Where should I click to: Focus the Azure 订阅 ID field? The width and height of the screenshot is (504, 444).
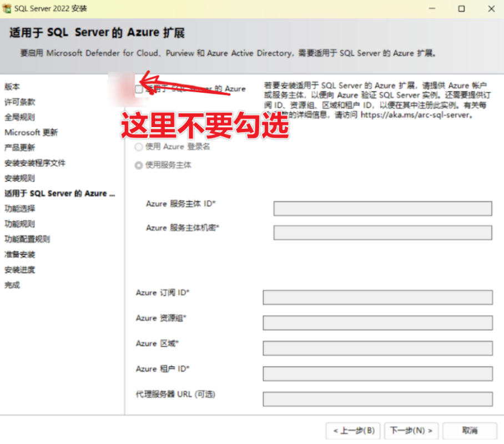(x=377, y=297)
